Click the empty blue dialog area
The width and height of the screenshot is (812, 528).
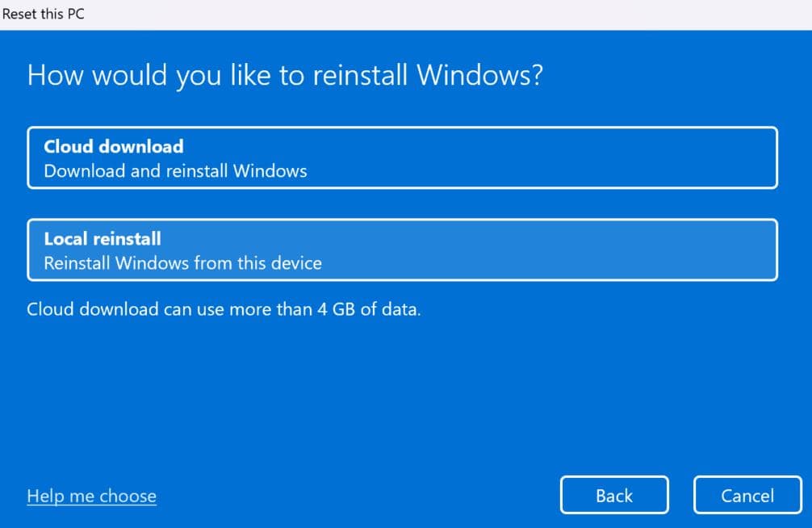(404, 396)
